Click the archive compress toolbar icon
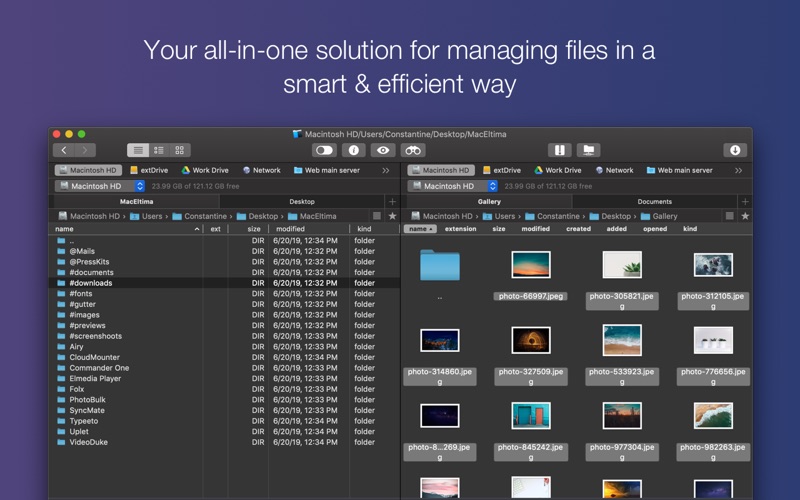The width and height of the screenshot is (800, 500). click(x=560, y=150)
